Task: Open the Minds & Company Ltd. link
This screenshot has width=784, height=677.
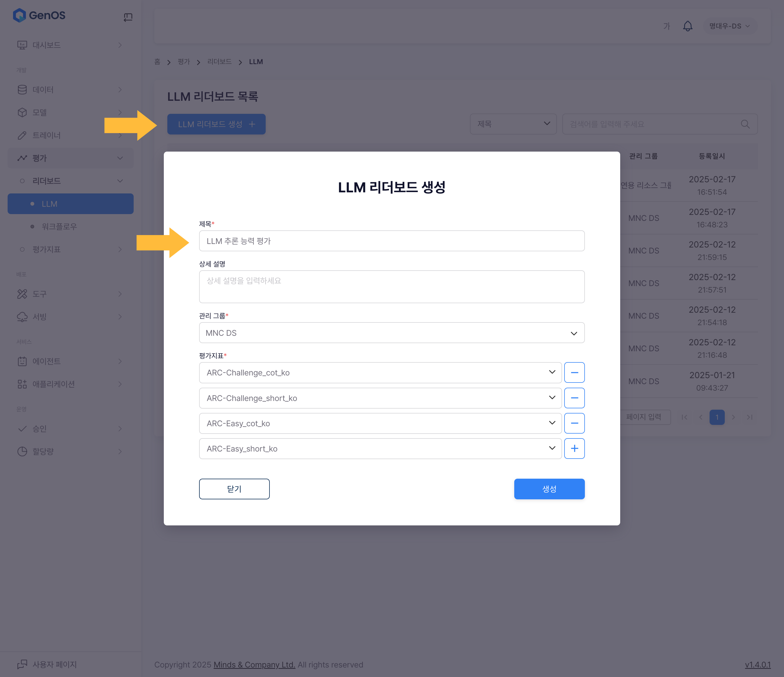Action: (x=254, y=665)
